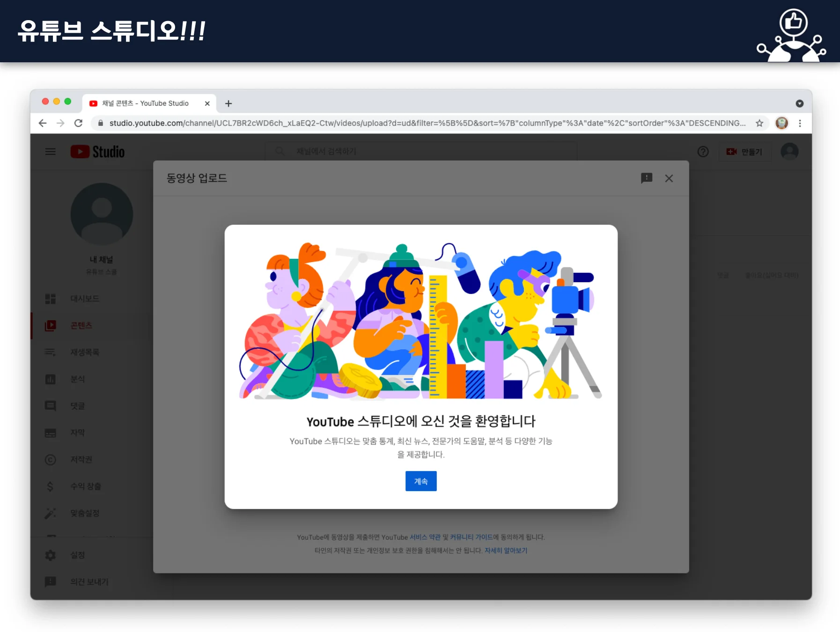
Task: Reload the page with refresh icon
Action: pos(78,123)
